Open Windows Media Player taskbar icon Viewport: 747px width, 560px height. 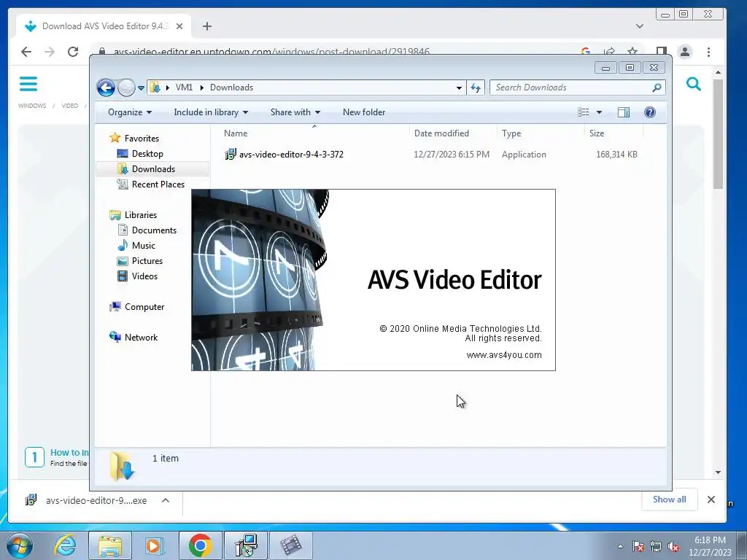(x=155, y=545)
